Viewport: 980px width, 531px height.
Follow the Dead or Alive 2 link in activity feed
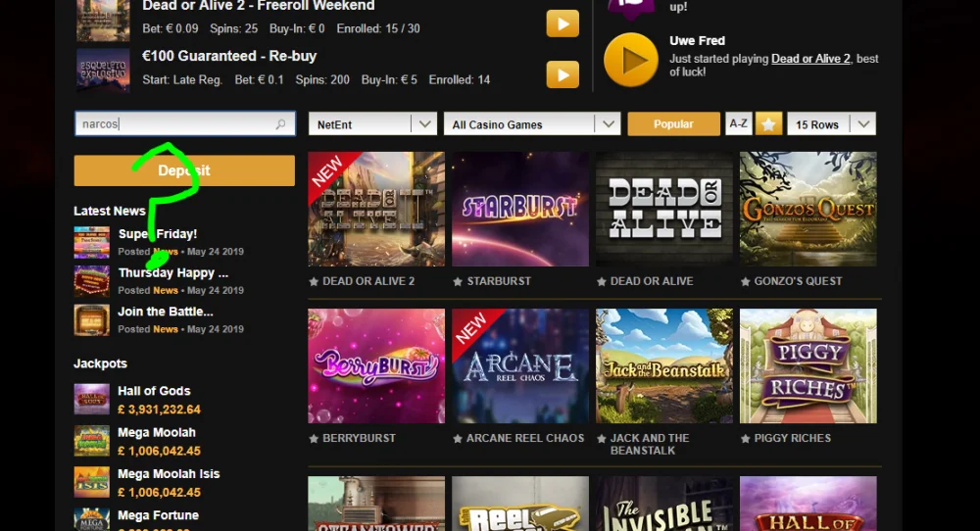(x=810, y=59)
